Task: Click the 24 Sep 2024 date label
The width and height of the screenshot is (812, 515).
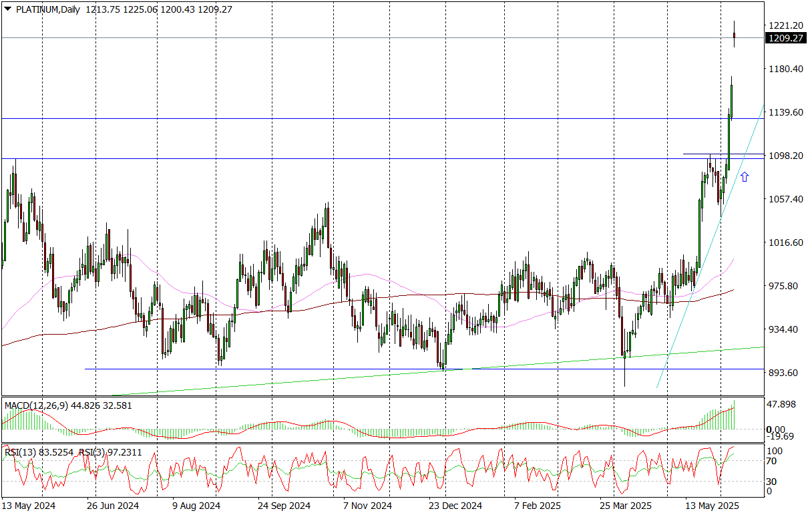Action: click(x=284, y=506)
